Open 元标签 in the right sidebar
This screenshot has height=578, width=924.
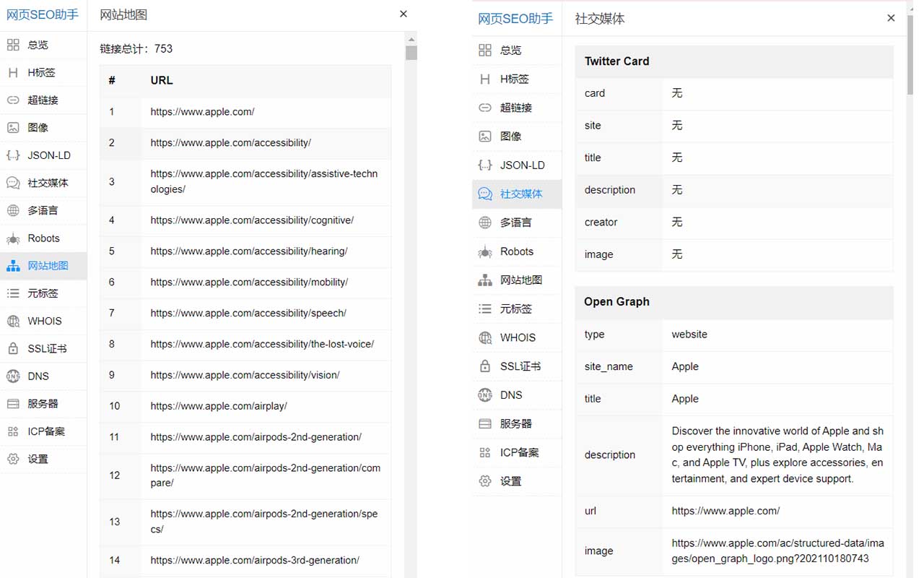[515, 309]
